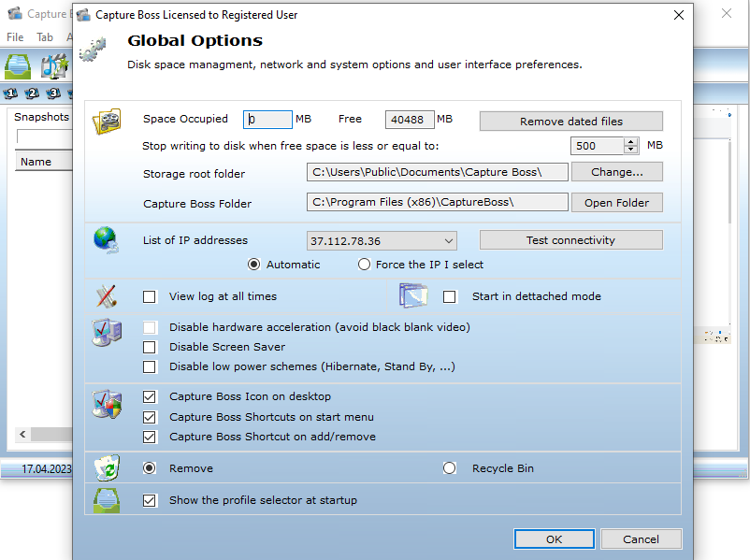Viewport: 750px width, 560px height.
Task: Uncheck Capture Boss Shortcuts on start menu
Action: click(x=150, y=418)
